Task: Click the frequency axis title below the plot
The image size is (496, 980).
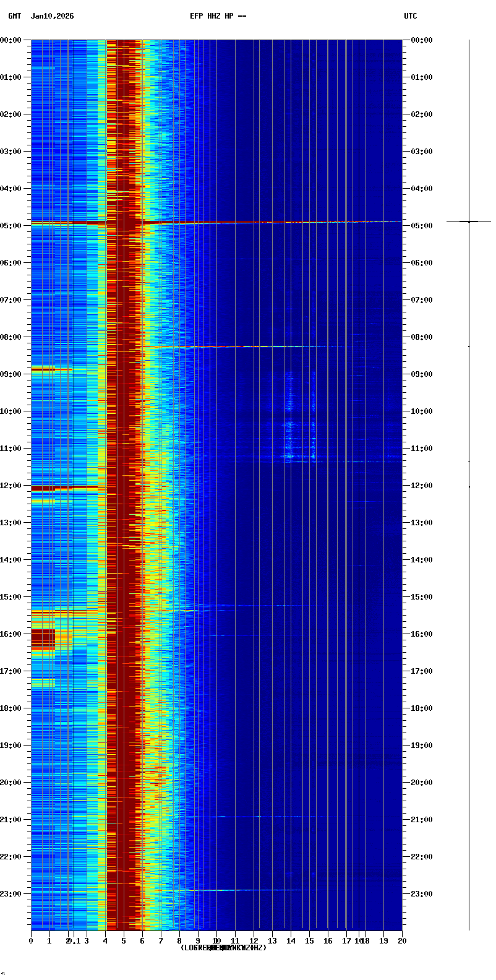Action: 223,948
